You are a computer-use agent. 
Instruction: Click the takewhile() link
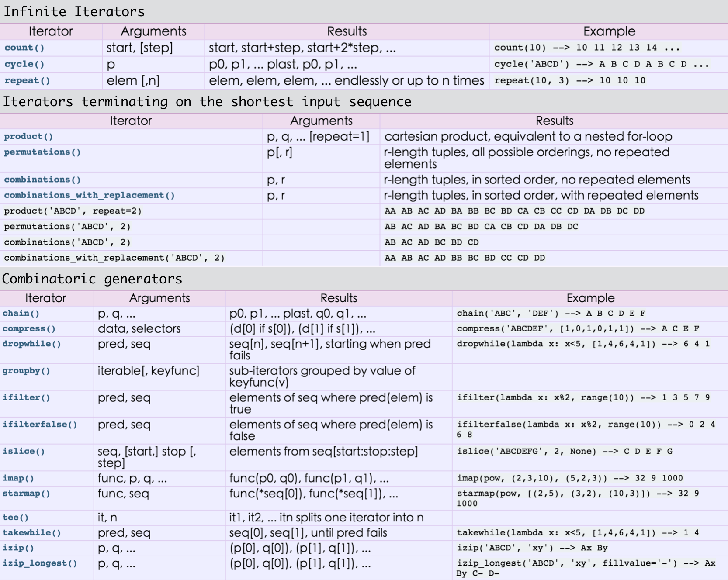tap(31, 533)
